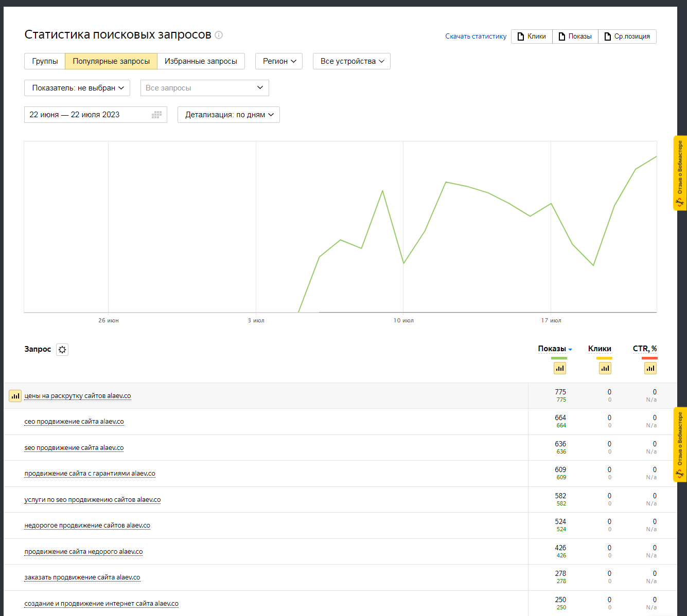The image size is (687, 616).
Task: Click the Запрос column heading
Action: (x=38, y=349)
